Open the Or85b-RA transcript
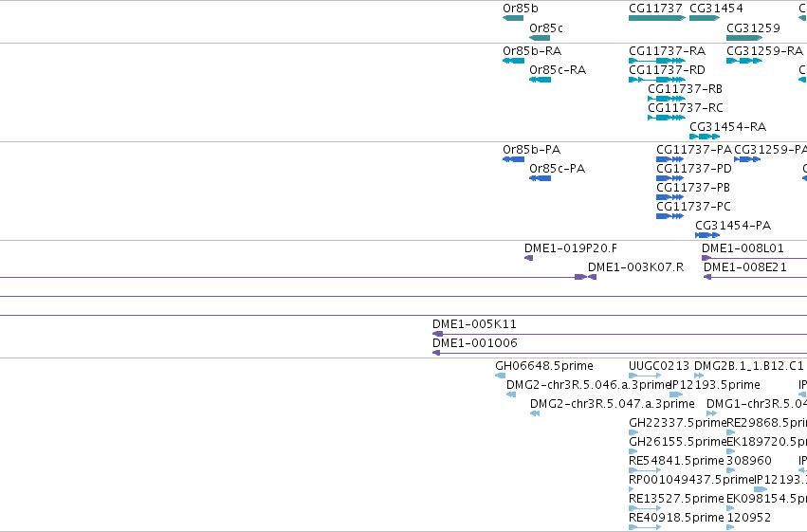 513,61
